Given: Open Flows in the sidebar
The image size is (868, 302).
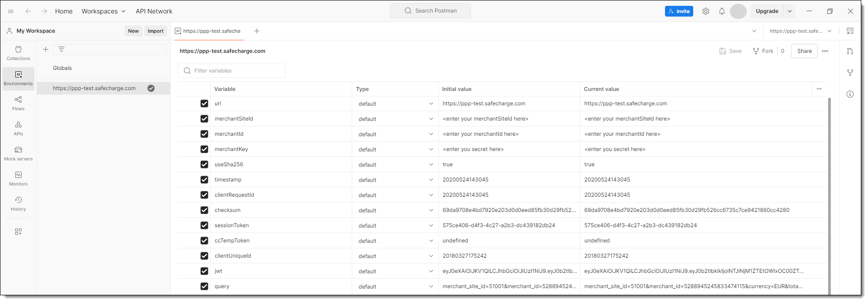Looking at the screenshot, I should point(18,103).
